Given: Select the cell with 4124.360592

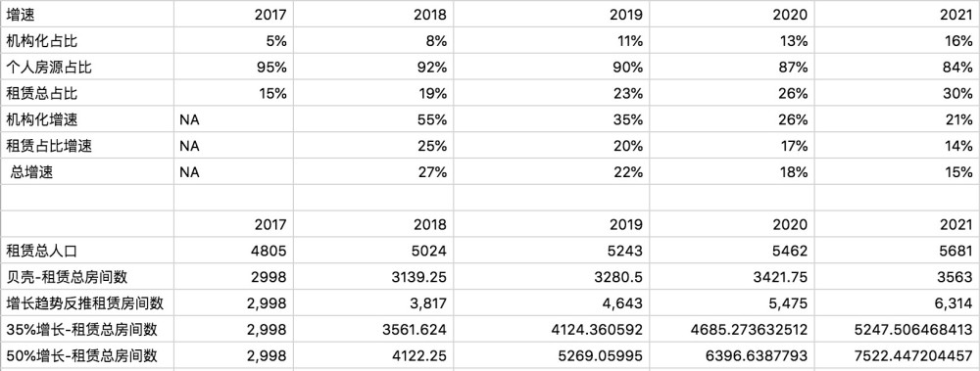Looking at the screenshot, I should 551,329.
